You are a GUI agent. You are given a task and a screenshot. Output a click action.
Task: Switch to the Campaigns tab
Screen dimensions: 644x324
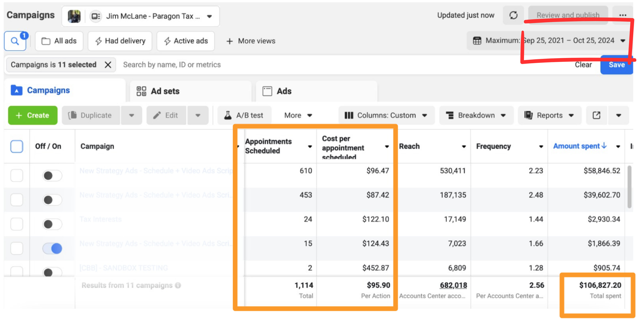coord(65,90)
